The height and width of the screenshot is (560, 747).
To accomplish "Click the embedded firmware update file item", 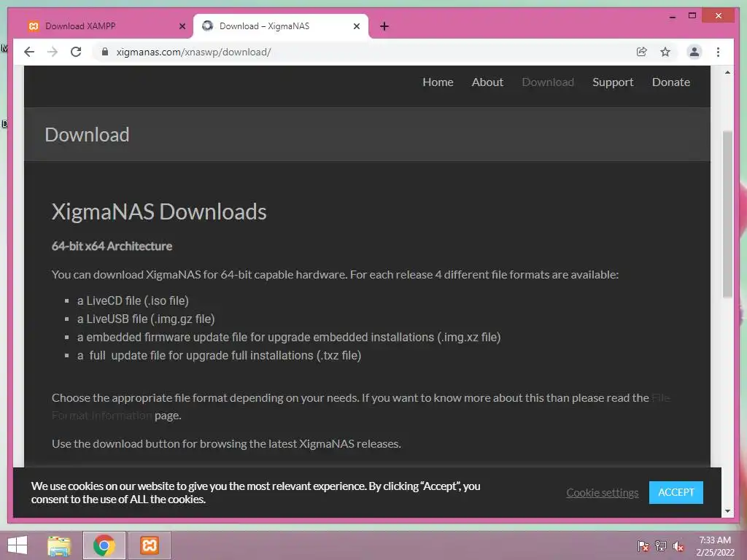I will click(x=289, y=337).
